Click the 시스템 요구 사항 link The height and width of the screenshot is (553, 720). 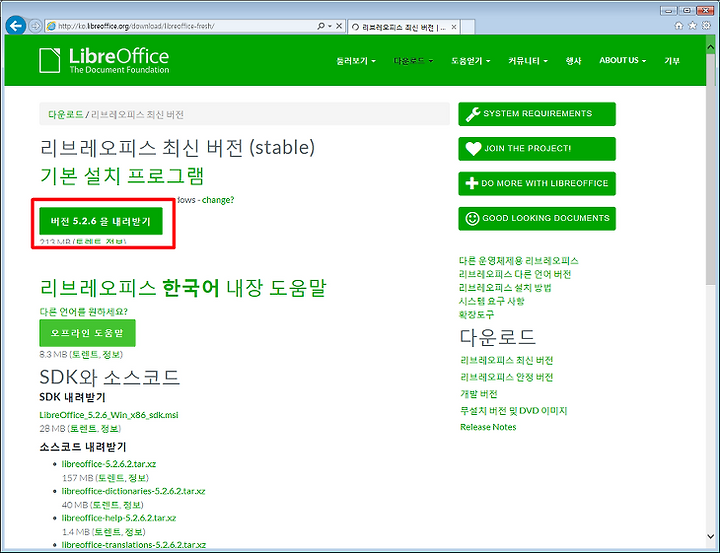[x=491, y=301]
